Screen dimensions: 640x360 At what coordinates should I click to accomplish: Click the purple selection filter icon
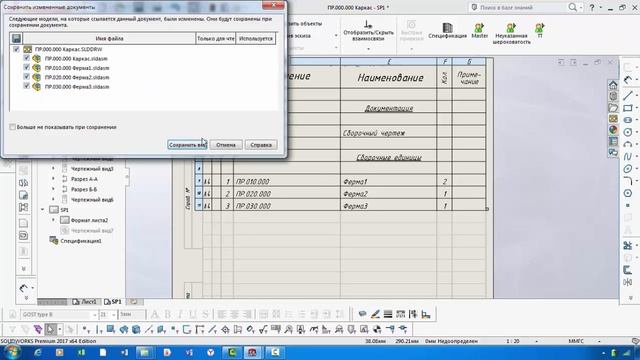38,329
